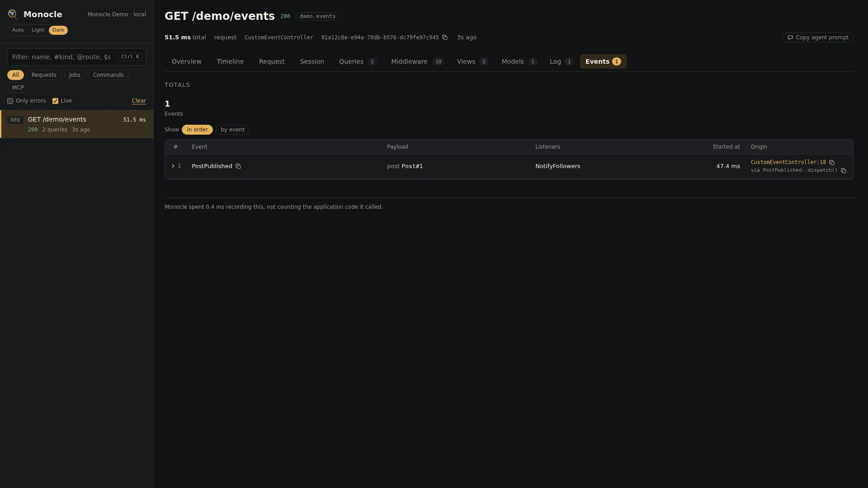
Task: Toggle the Only errors checkbox
Action: 10,101
